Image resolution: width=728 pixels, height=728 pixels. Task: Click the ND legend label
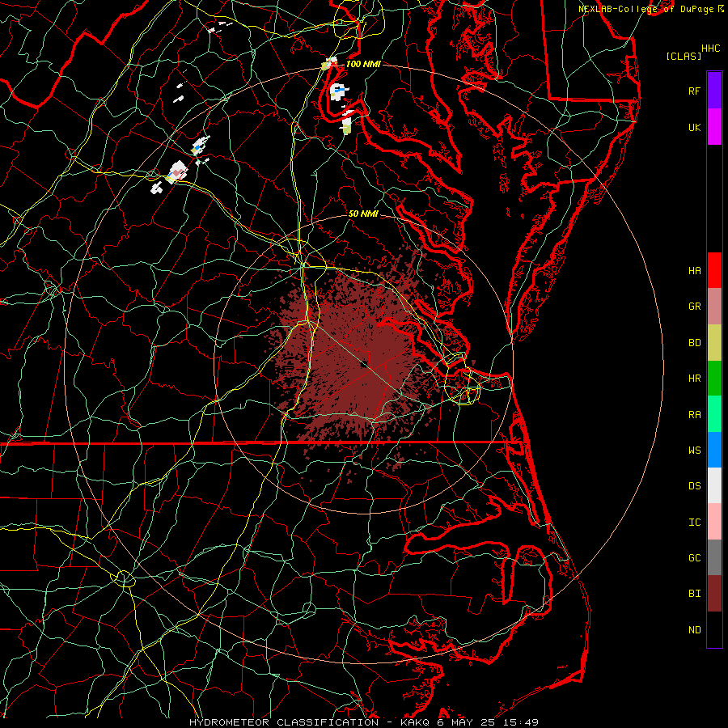pos(694,630)
